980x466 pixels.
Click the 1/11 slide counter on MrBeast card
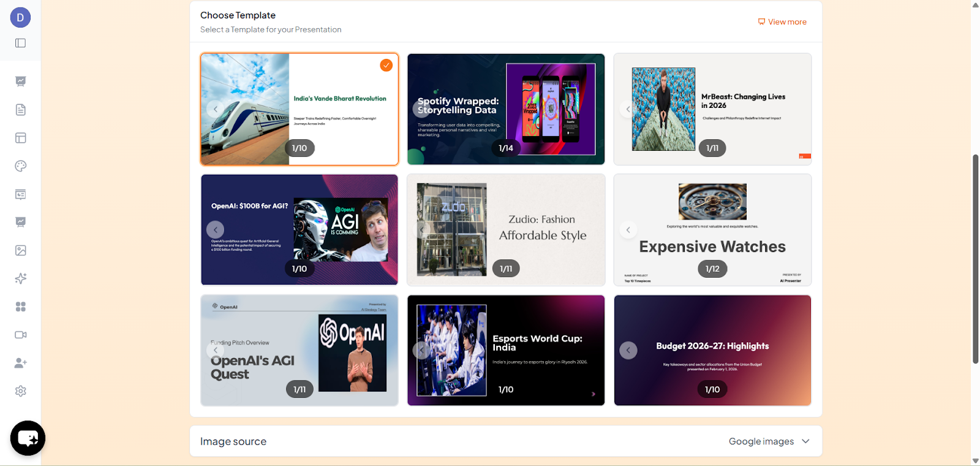point(712,148)
